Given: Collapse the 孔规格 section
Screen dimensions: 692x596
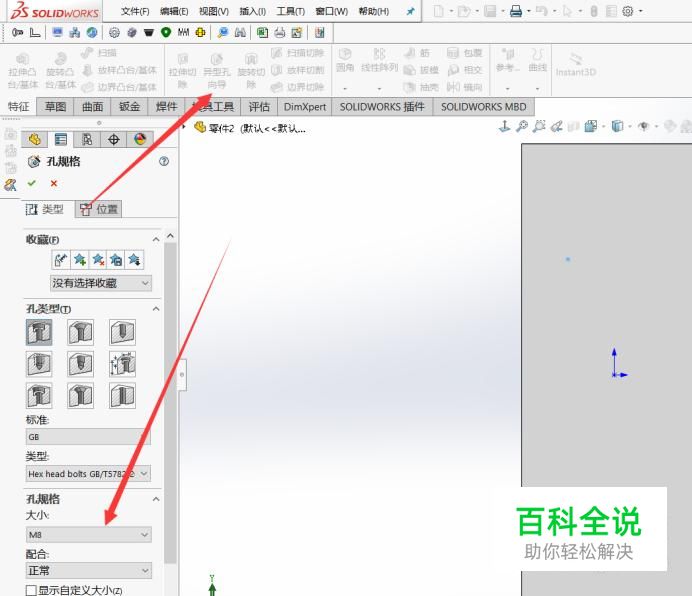Looking at the screenshot, I should 156,499.
